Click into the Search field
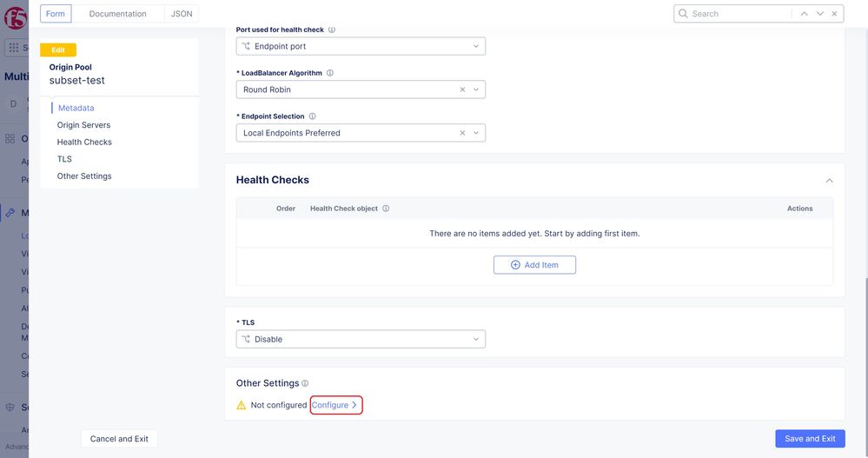 pos(739,14)
